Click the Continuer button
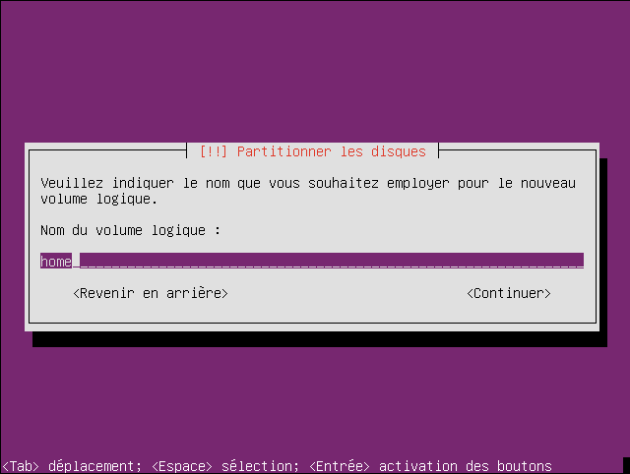Viewport: 630px width, 474px height. pos(508,293)
